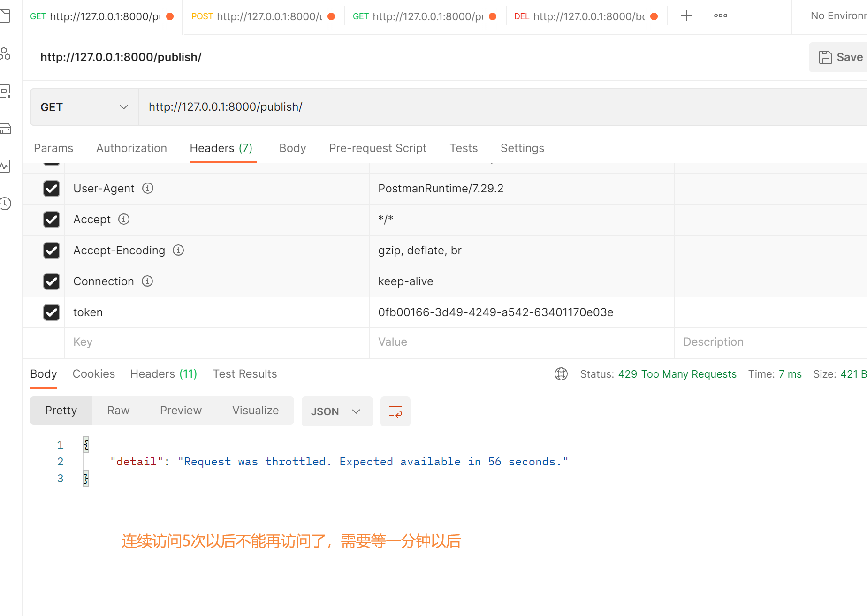Click the throttled detail message in response
This screenshot has height=616, width=867.
373,462
